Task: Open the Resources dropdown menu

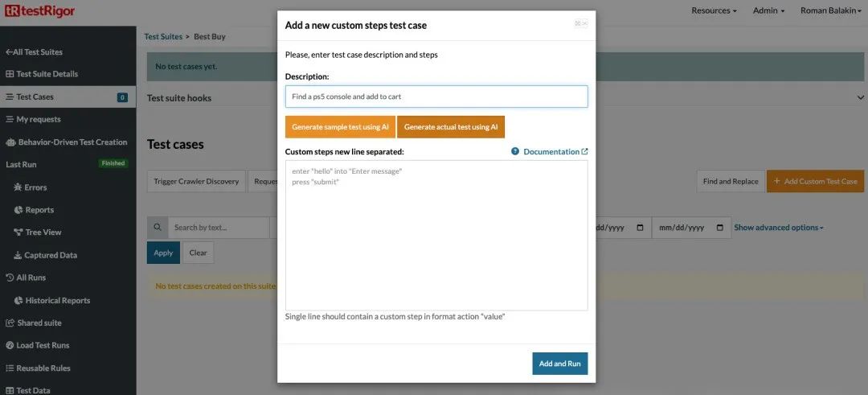Action: coord(714,10)
